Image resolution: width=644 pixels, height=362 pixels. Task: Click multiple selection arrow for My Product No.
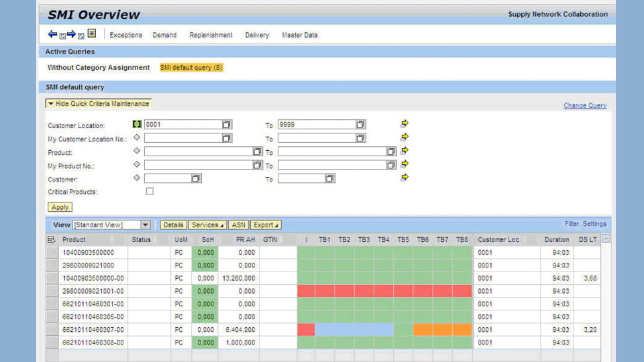(405, 164)
